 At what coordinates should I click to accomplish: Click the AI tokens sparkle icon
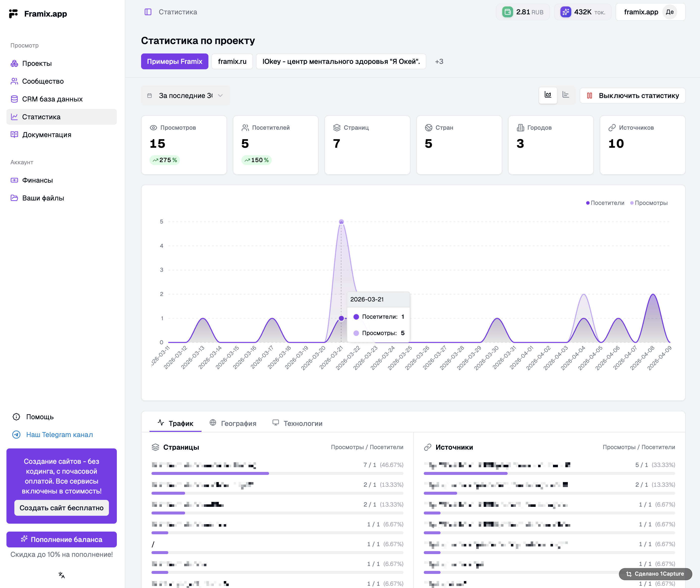tap(565, 12)
